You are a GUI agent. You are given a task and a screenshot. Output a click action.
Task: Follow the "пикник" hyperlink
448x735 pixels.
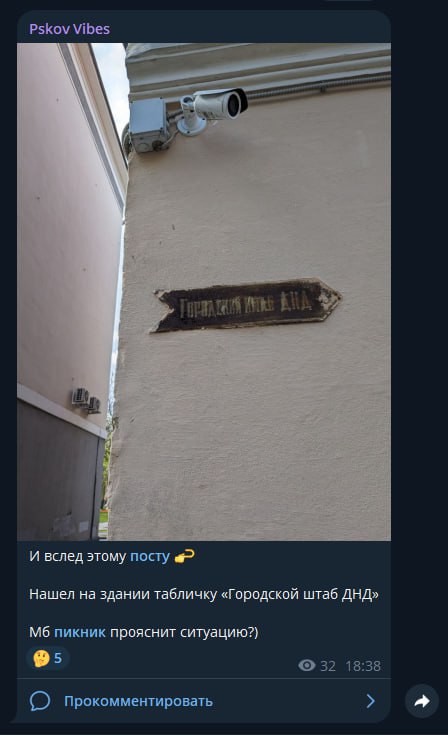click(80, 632)
